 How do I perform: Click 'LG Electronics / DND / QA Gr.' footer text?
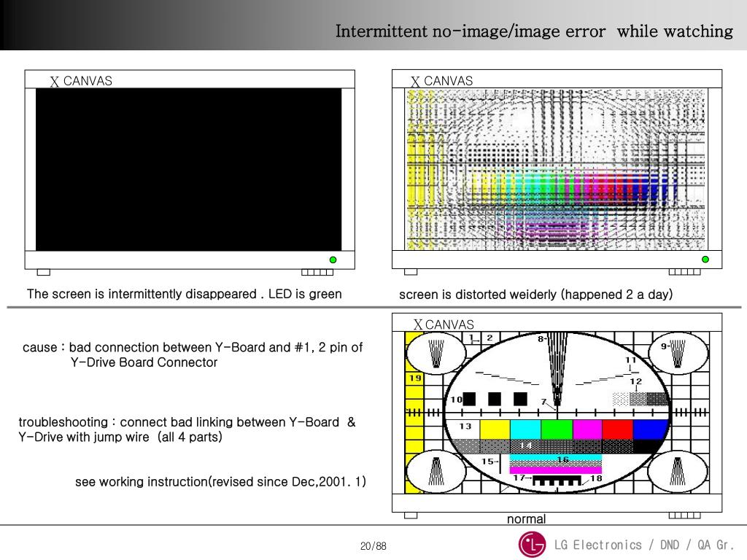tap(643, 545)
